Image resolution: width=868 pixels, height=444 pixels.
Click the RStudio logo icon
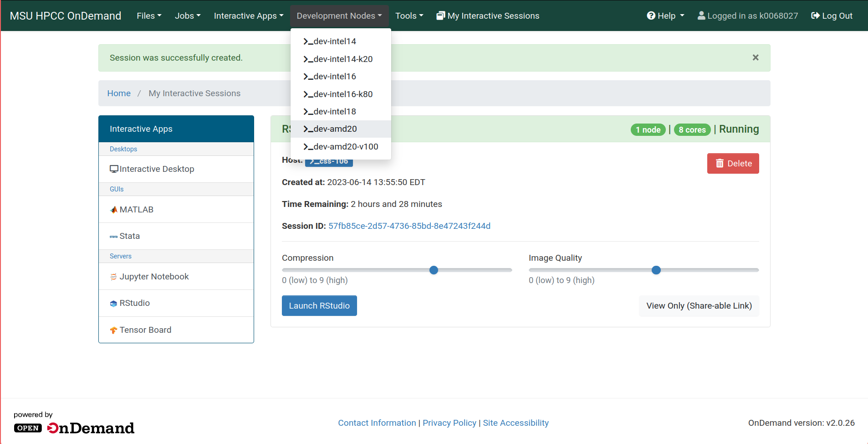tap(114, 304)
